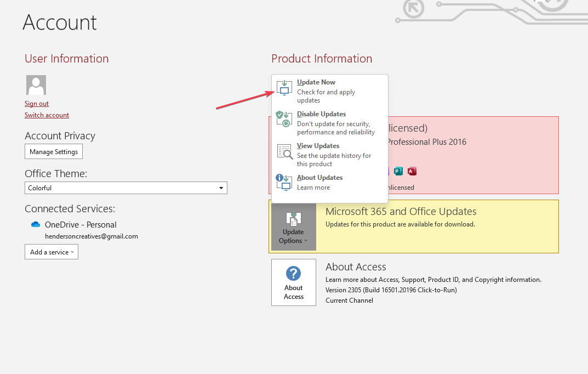Click the About Access button
This screenshot has height=374, width=588.
click(294, 282)
